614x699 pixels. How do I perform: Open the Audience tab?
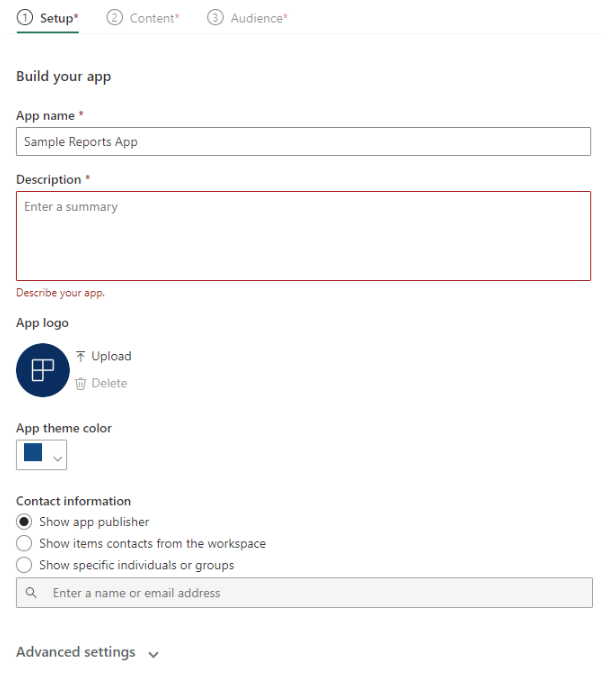point(258,18)
